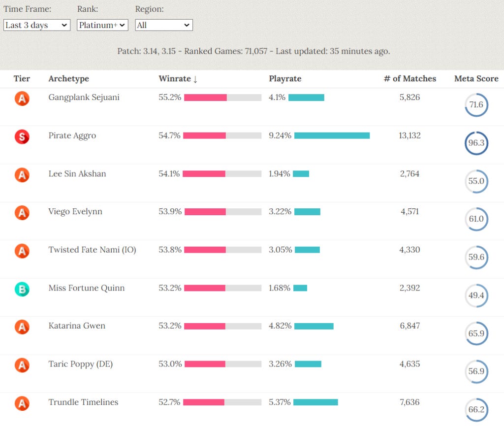Open the Time Frame dropdown showing Last 3 days
The image size is (504, 427).
36,25
